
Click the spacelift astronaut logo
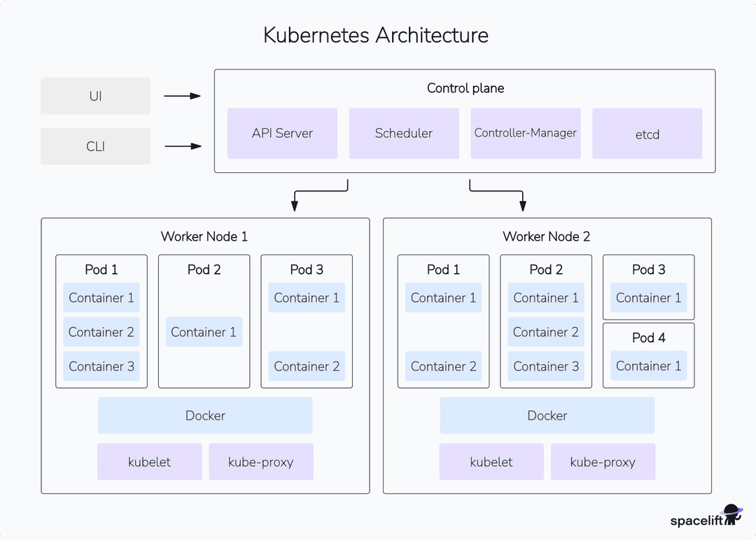click(733, 513)
